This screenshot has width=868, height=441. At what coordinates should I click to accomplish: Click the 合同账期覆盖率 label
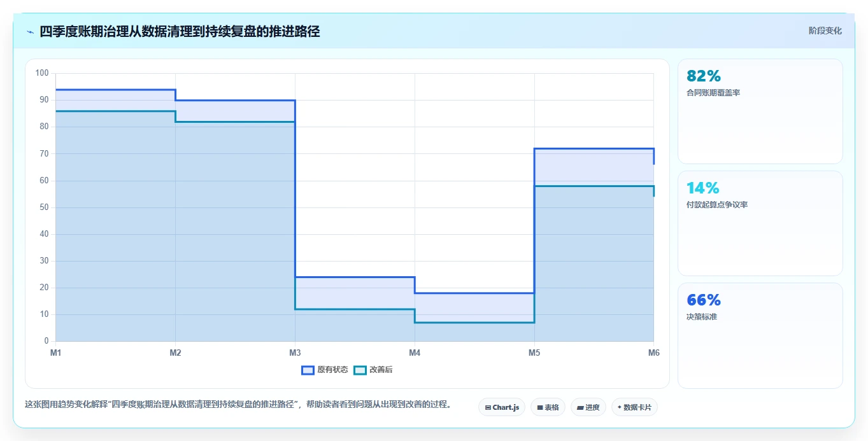click(713, 93)
